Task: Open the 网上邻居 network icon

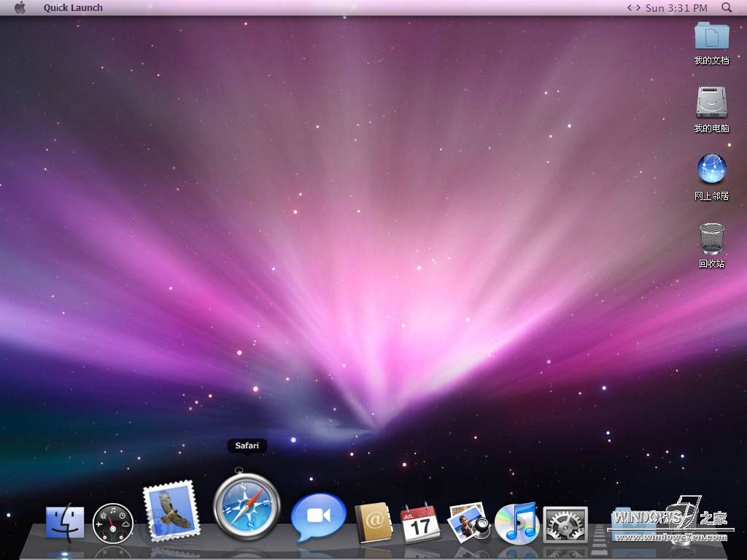Action: click(711, 170)
